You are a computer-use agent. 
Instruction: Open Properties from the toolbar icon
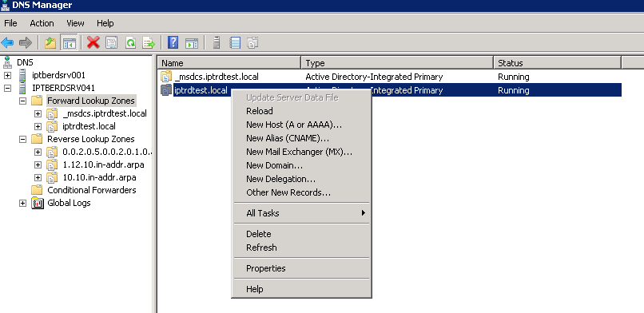point(112,42)
